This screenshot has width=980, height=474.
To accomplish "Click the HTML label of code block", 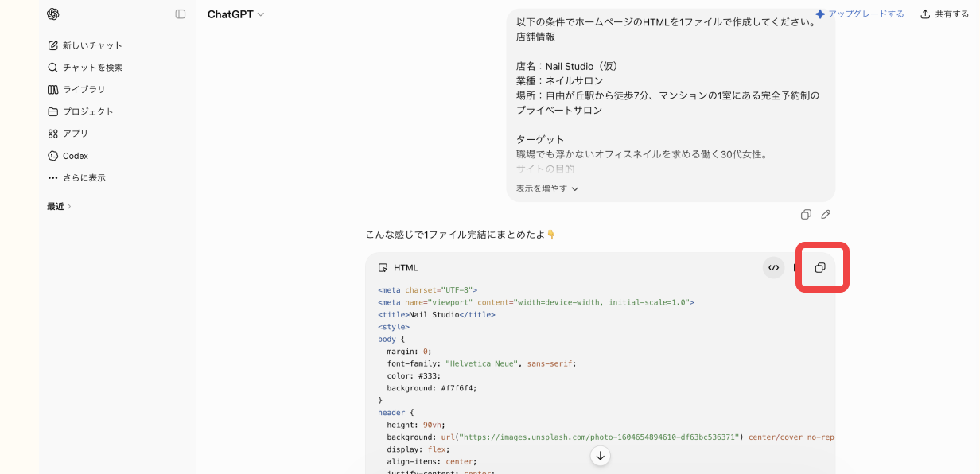I will [x=406, y=268].
